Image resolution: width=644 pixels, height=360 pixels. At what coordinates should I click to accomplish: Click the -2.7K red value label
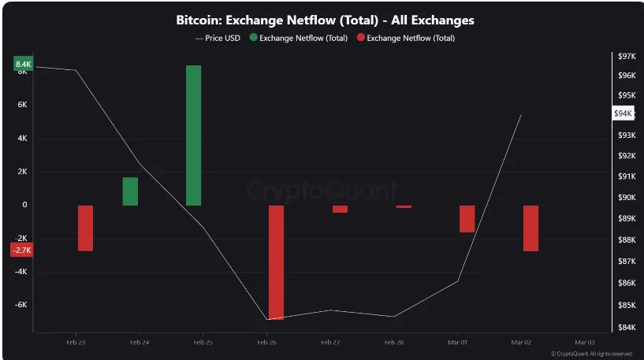[x=22, y=250]
